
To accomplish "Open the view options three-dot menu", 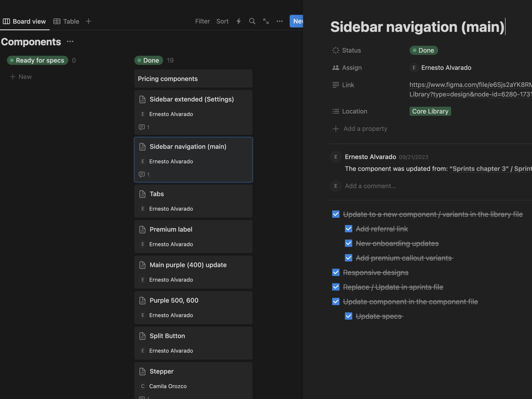I will pos(280,21).
